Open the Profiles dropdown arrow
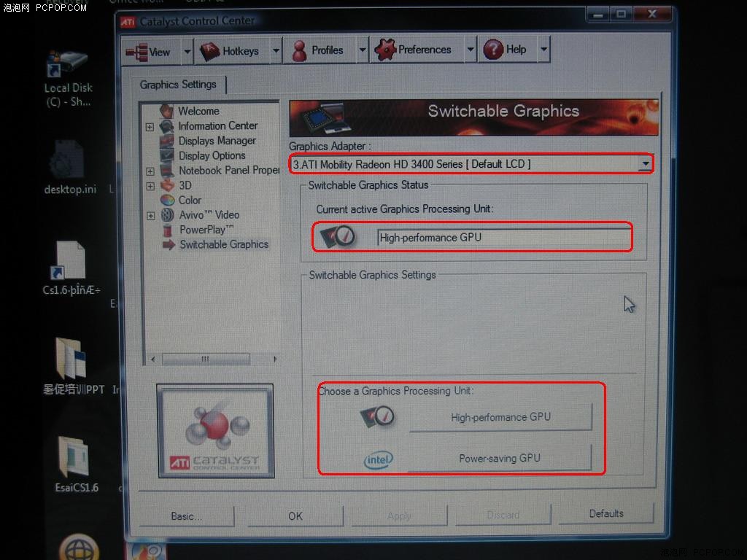This screenshot has height=560, width=747. [363, 50]
